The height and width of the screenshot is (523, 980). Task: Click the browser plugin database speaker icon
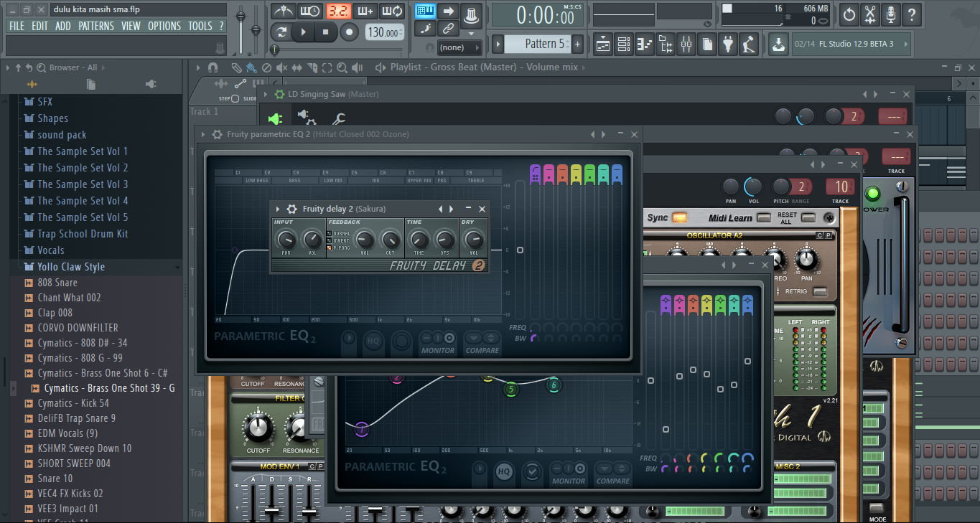click(x=151, y=84)
